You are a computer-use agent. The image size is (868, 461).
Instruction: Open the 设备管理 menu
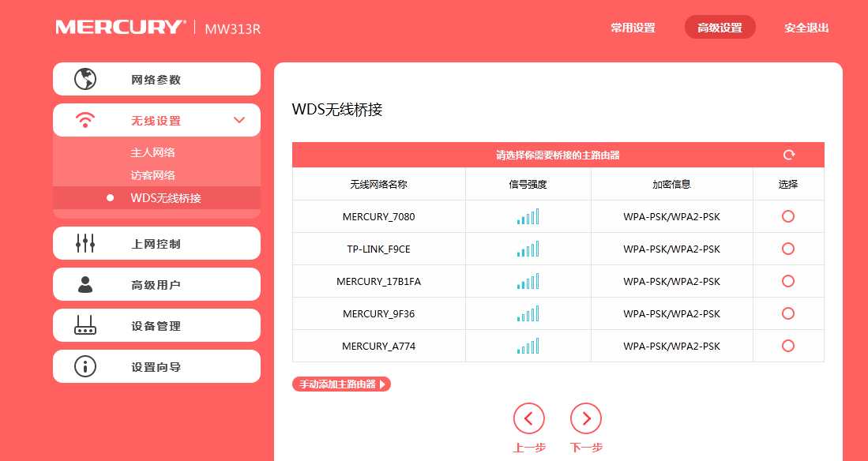pos(156,325)
